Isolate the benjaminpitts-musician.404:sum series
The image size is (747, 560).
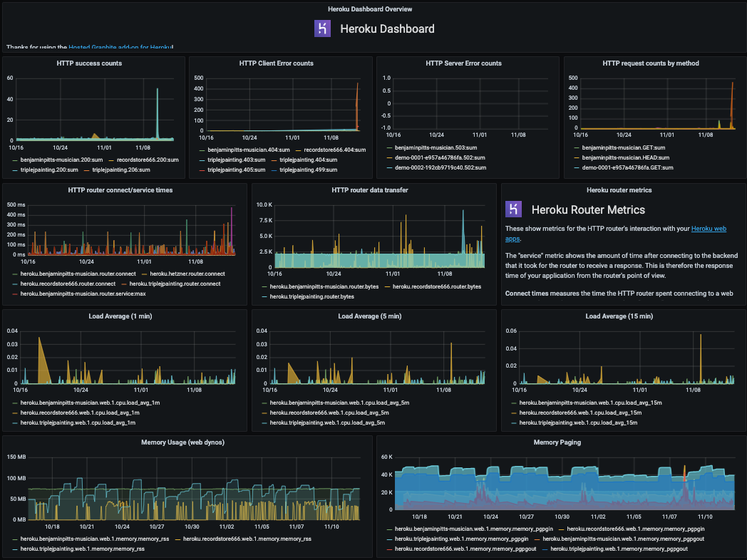[249, 150]
